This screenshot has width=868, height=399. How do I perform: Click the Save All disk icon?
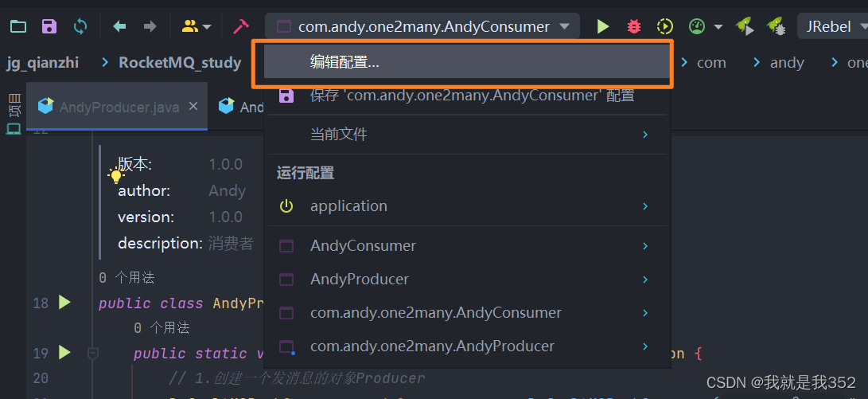tap(49, 26)
